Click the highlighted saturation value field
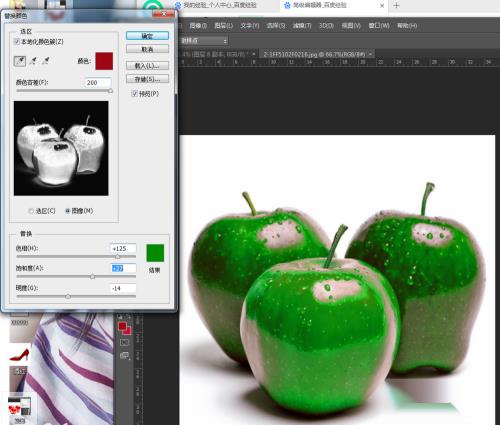The width and height of the screenshot is (500, 425). 123,268
